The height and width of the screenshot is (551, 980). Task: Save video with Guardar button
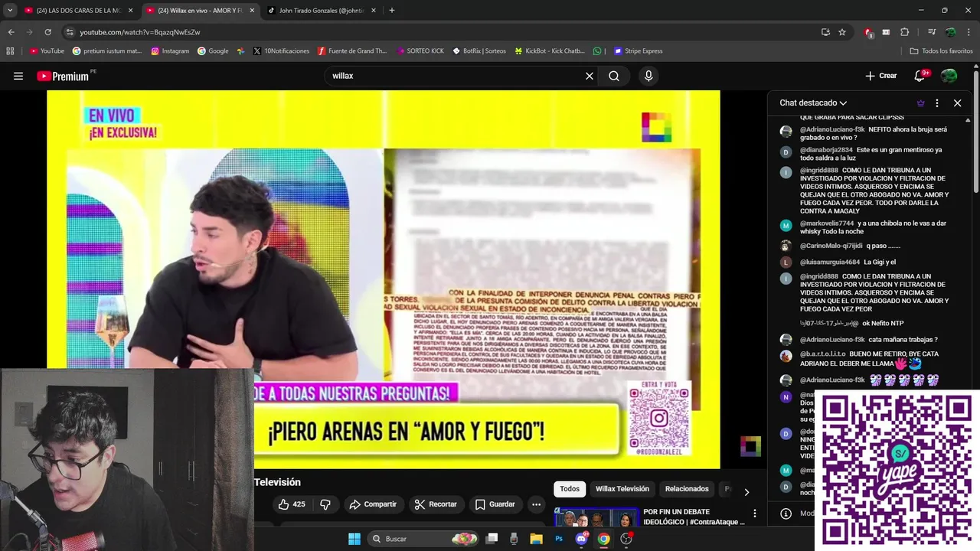(x=495, y=504)
